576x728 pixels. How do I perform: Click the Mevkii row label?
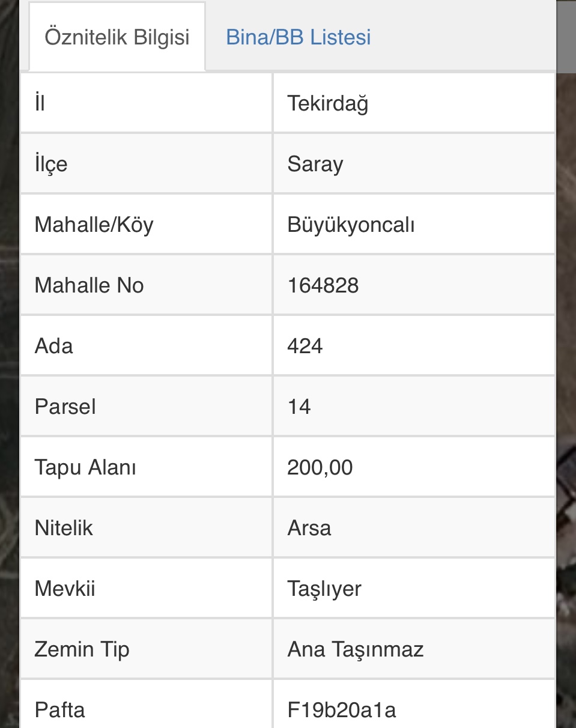pos(65,589)
